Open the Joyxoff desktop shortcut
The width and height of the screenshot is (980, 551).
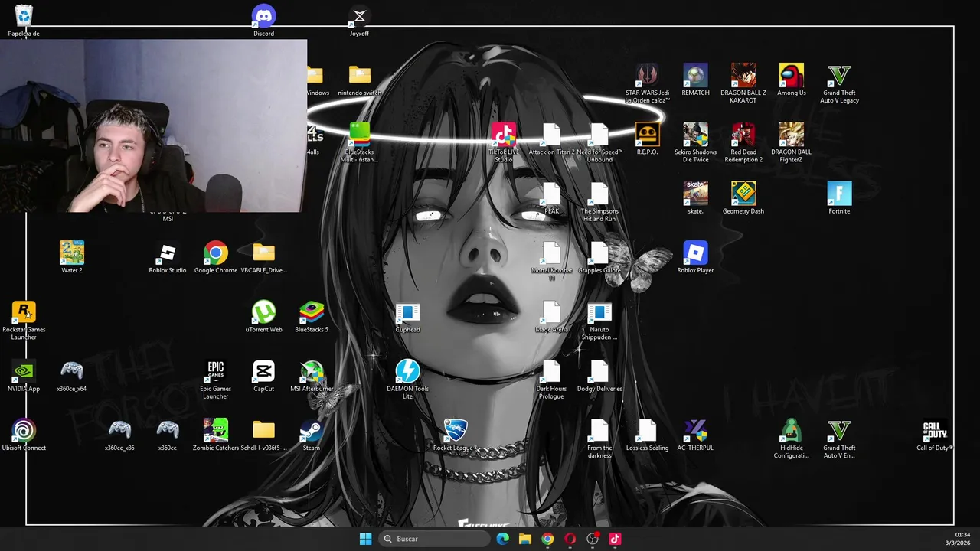359,21
